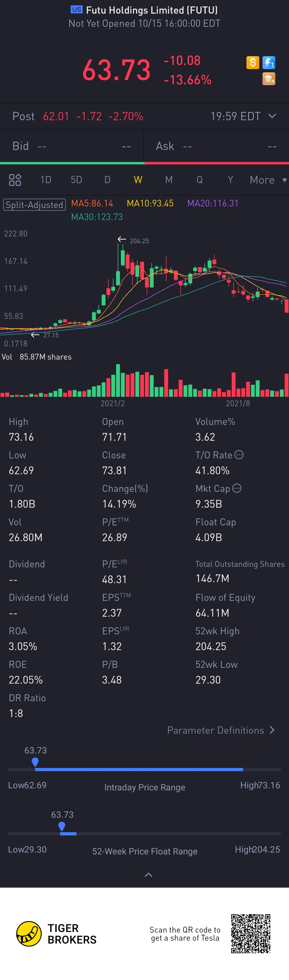Tap the Intraday Price Range marker
Image resolution: width=289 pixels, height=980 pixels.
35,762
